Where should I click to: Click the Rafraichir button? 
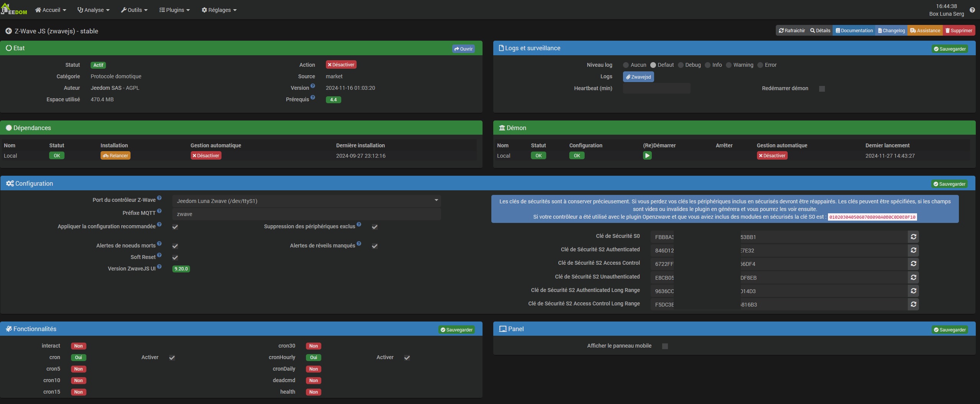pyautogui.click(x=792, y=31)
